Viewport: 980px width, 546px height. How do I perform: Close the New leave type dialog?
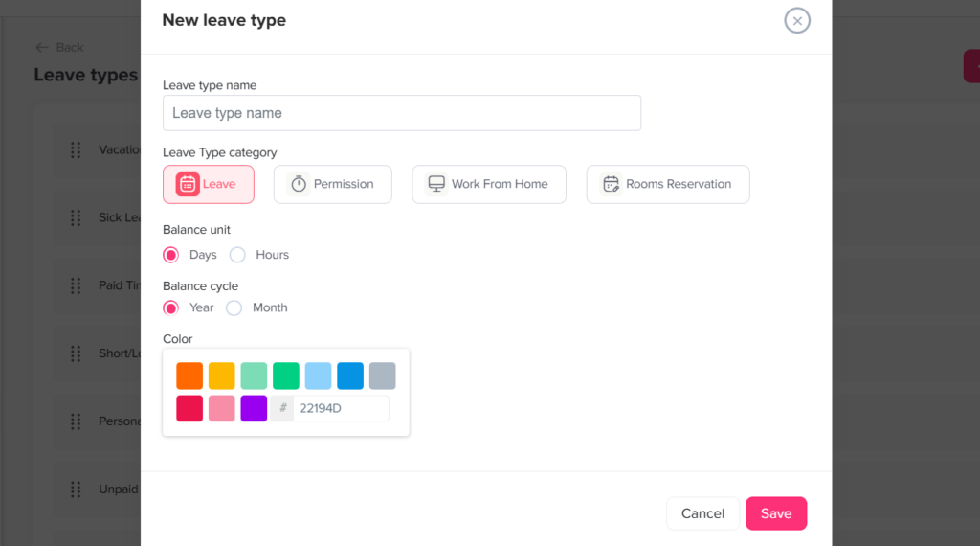point(797,20)
